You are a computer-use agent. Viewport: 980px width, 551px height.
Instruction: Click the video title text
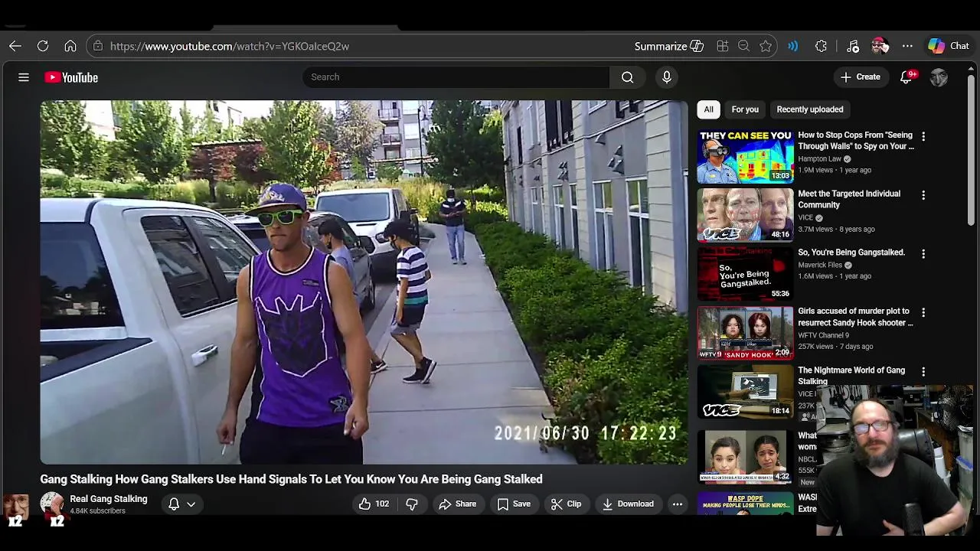(x=291, y=479)
